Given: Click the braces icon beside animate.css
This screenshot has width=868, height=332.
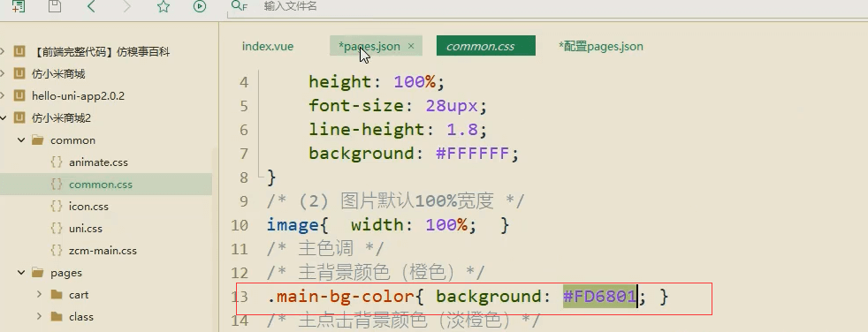Looking at the screenshot, I should tap(57, 162).
